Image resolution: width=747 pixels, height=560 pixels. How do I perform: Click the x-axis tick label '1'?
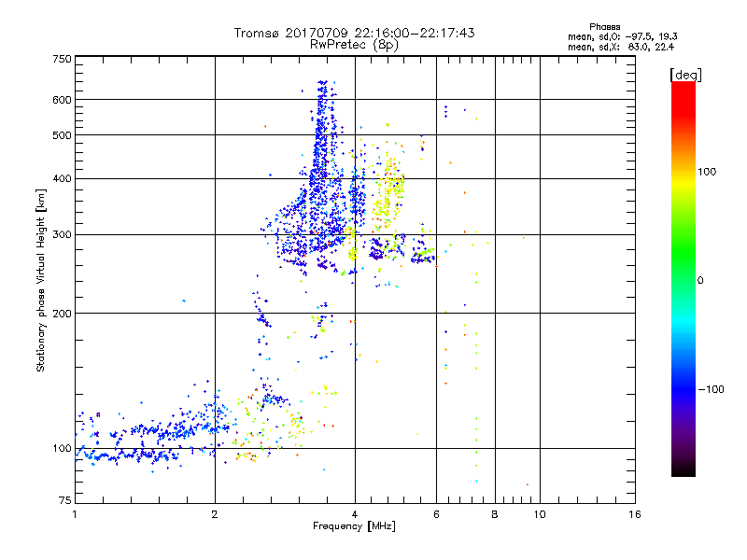coord(75,514)
